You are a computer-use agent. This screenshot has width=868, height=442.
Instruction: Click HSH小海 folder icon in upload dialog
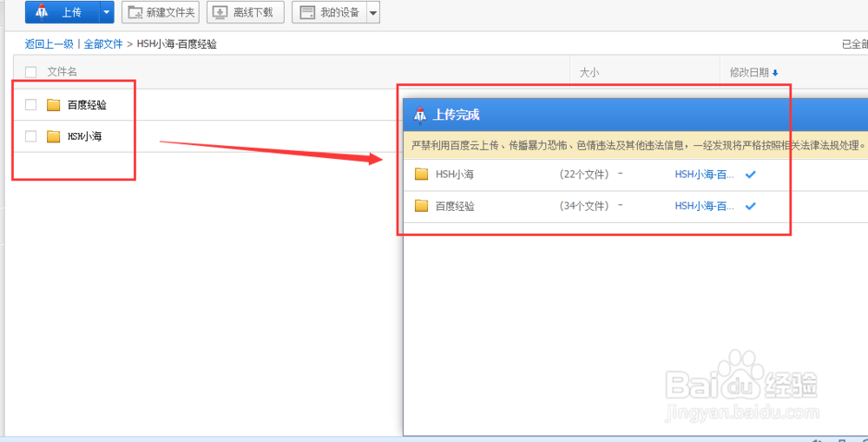coord(422,175)
